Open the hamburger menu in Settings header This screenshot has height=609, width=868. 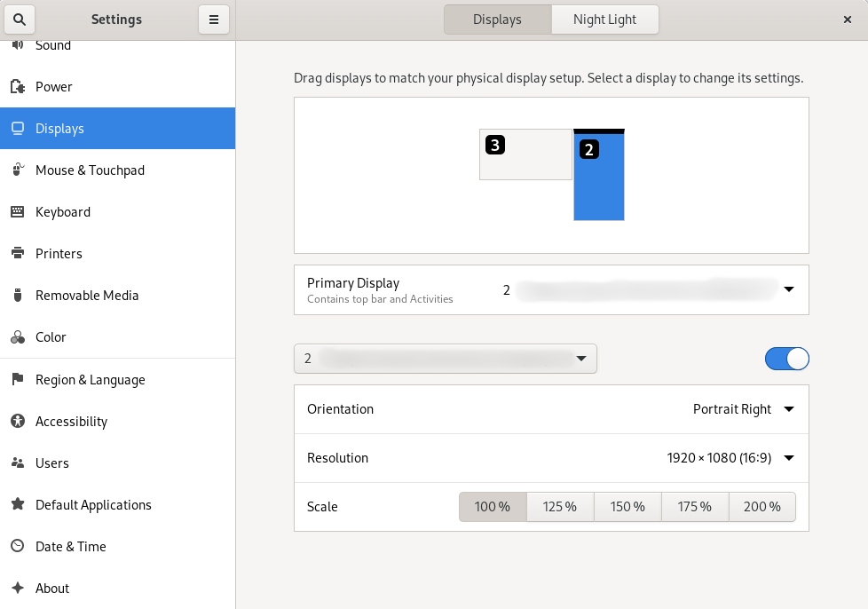(214, 20)
